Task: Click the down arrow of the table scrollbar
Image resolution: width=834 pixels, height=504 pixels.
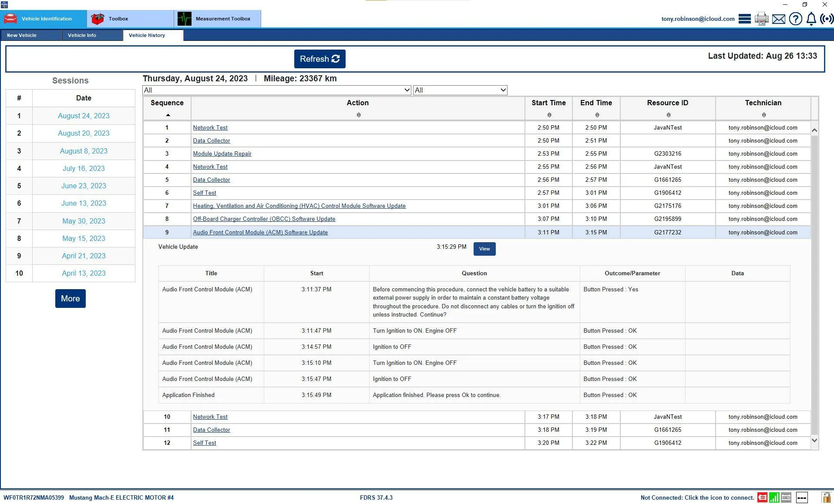Action: pyautogui.click(x=814, y=440)
